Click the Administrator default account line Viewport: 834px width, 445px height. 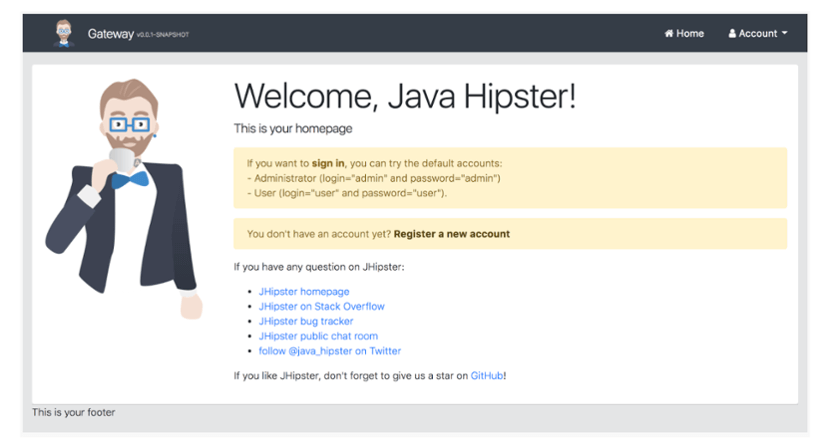[x=373, y=178]
